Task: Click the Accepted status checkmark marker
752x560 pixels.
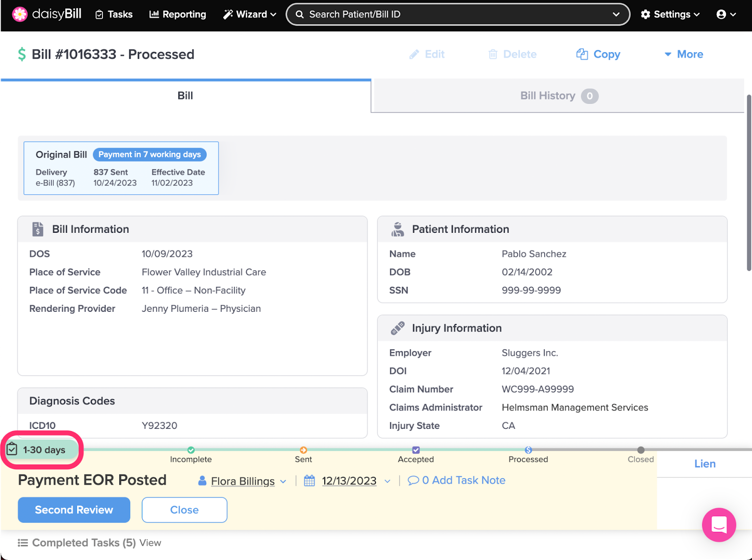Action: click(x=416, y=450)
